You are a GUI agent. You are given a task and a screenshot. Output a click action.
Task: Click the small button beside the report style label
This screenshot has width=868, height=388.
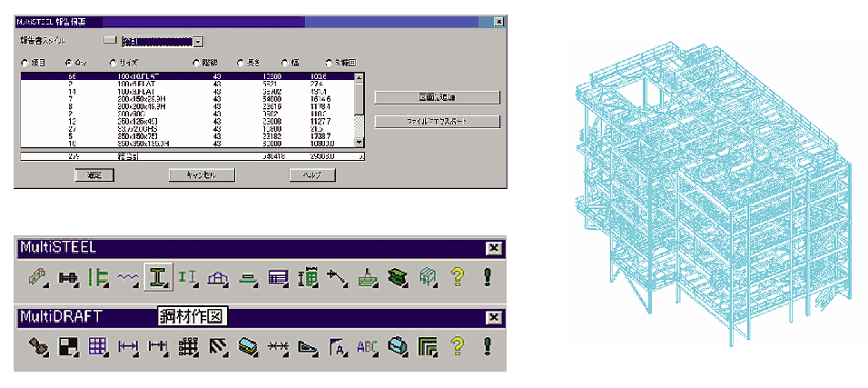111,40
